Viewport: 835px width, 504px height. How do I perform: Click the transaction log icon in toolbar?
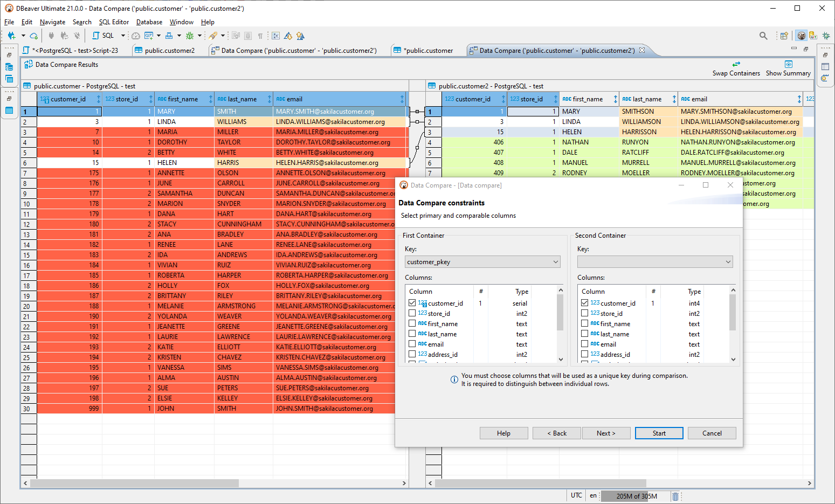click(275, 36)
